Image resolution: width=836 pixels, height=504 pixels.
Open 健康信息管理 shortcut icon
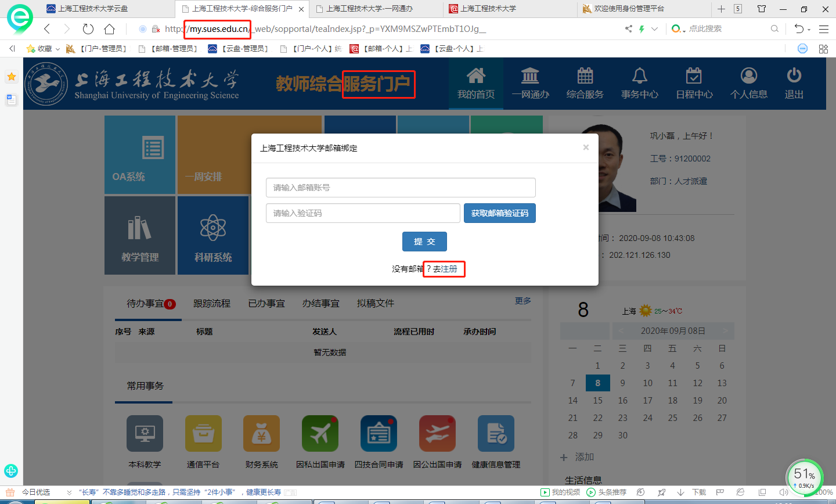(496, 433)
